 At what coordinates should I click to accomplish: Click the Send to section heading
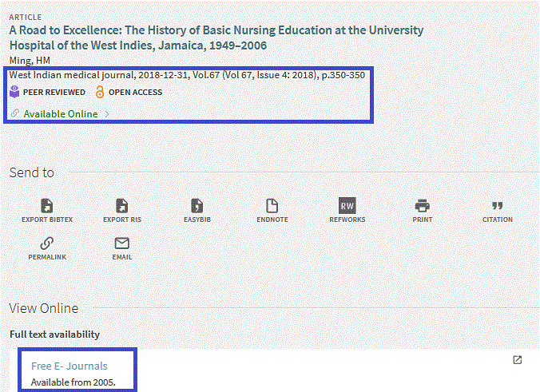(32, 172)
